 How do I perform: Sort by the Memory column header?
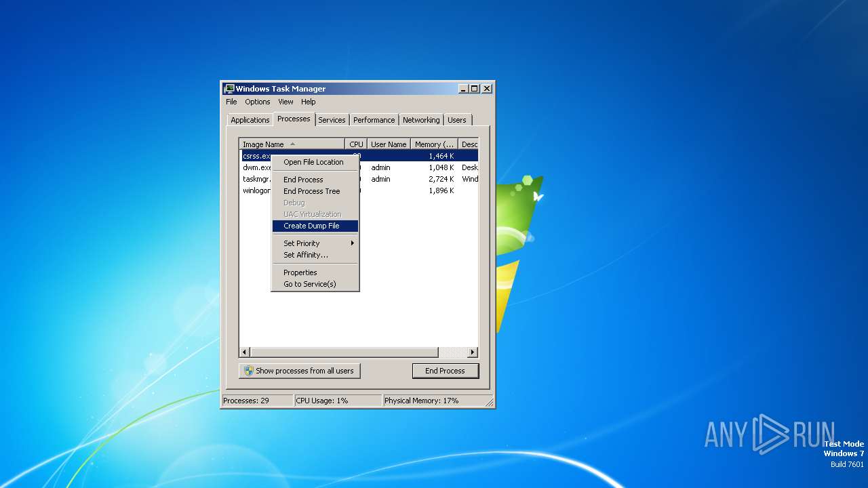pyautogui.click(x=435, y=144)
